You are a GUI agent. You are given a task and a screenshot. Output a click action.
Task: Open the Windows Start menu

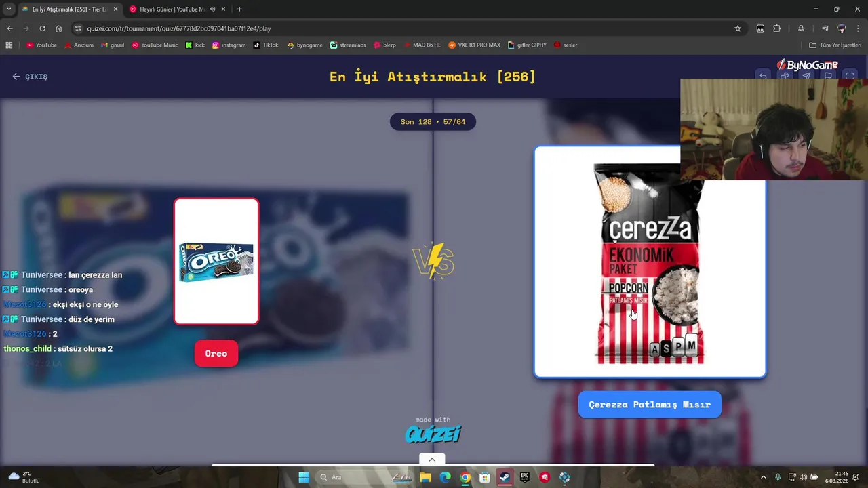pos(304,477)
